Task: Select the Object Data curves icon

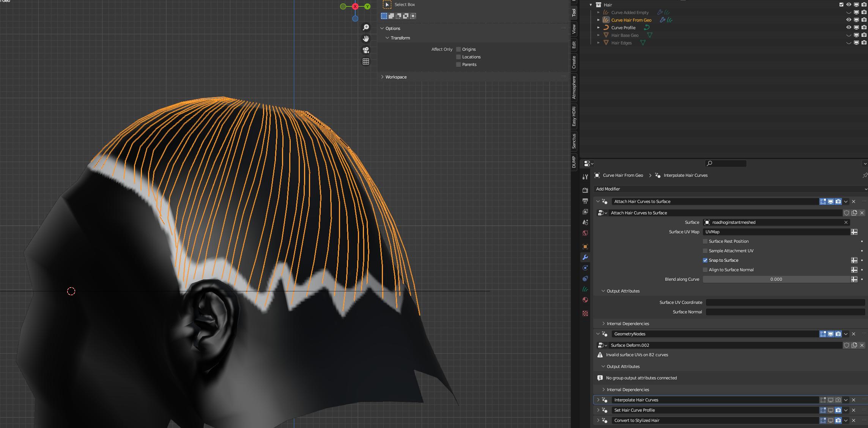Action: click(x=586, y=289)
